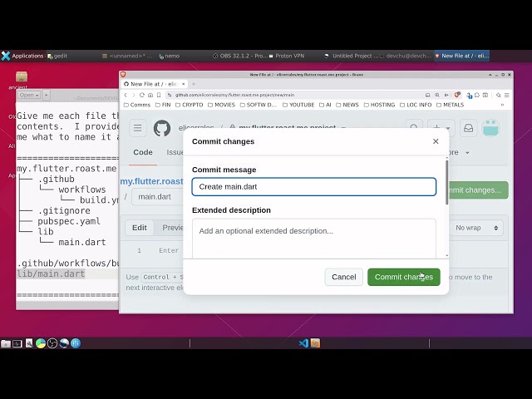The height and width of the screenshot is (399, 532).
Task: Open Brave Shields lion icon
Action: [457, 95]
